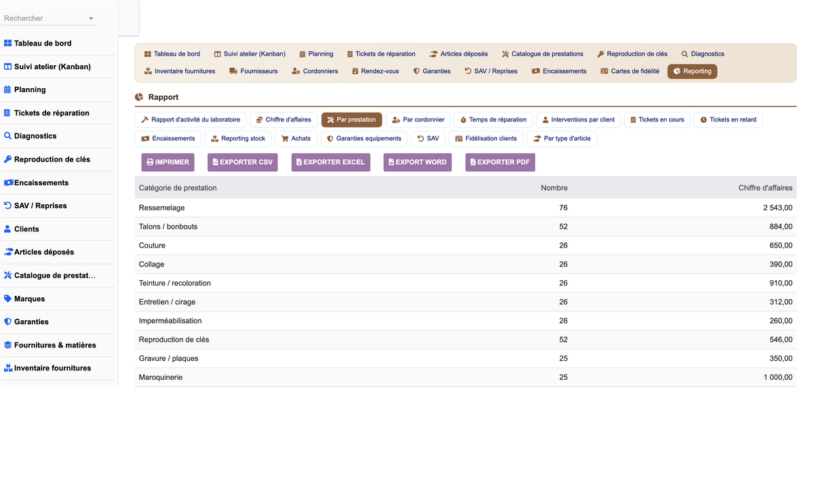This screenshot has width=814, height=504.
Task: Open Encaissements in the sidebar
Action: 57,182
